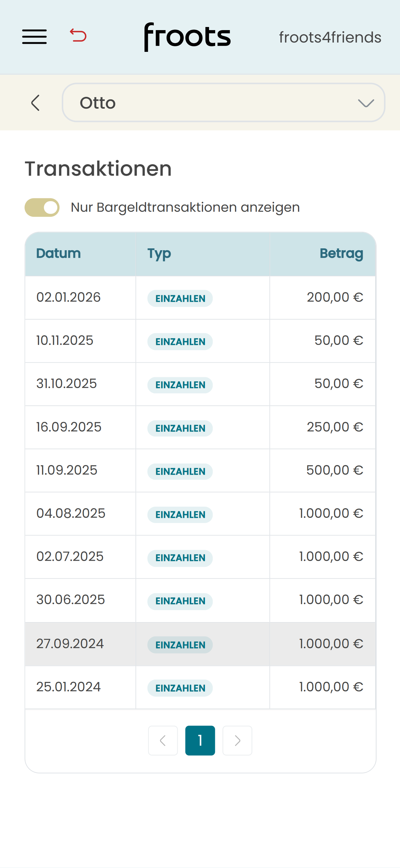Click the chevron on the Otto selector
Screen dimensions: 400x868
(365, 103)
